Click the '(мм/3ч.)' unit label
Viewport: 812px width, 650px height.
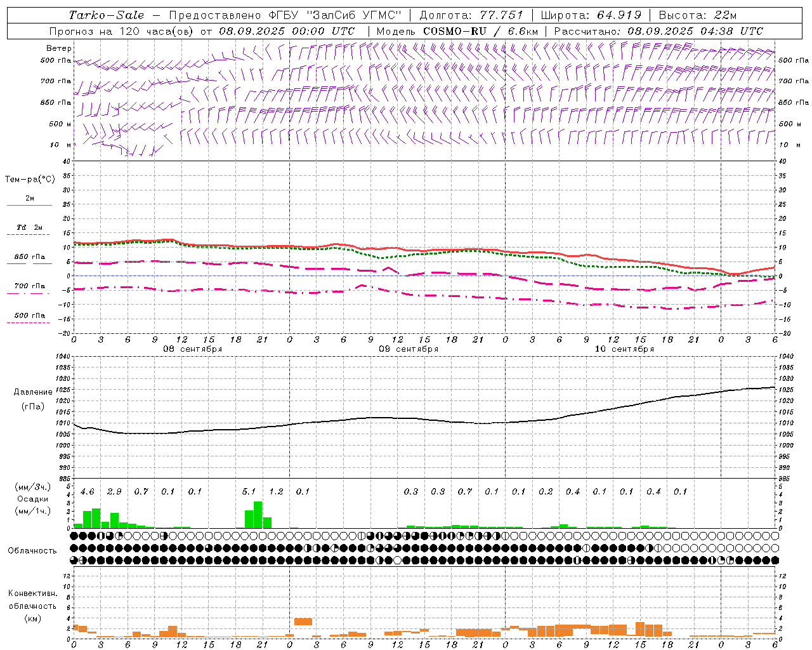pos(32,487)
